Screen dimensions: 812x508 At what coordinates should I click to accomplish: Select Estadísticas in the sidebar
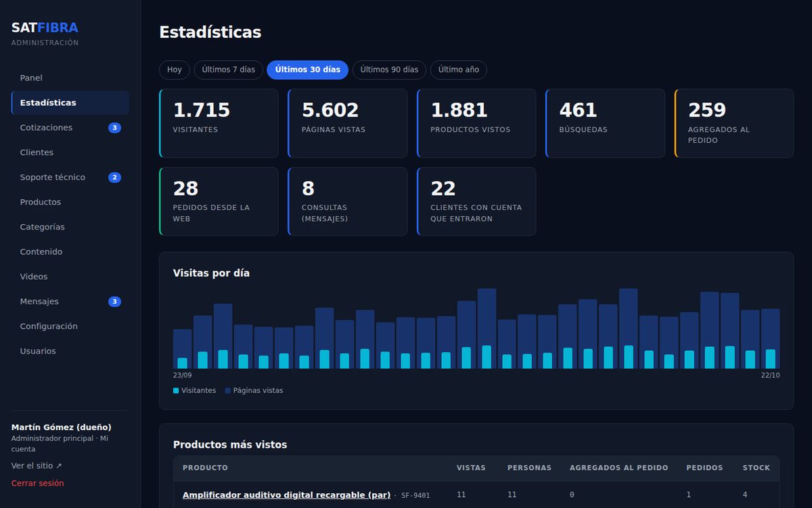click(70, 103)
